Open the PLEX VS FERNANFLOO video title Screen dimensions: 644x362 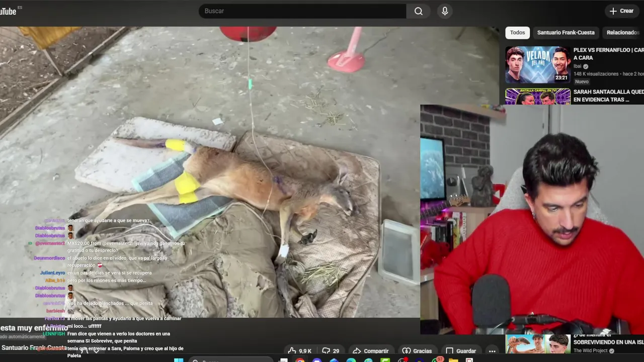coord(608,54)
